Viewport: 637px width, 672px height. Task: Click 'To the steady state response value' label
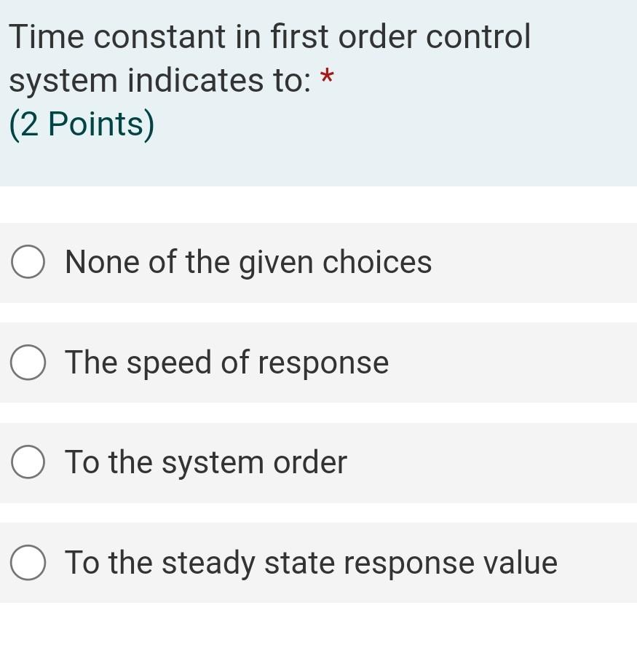[x=311, y=561]
